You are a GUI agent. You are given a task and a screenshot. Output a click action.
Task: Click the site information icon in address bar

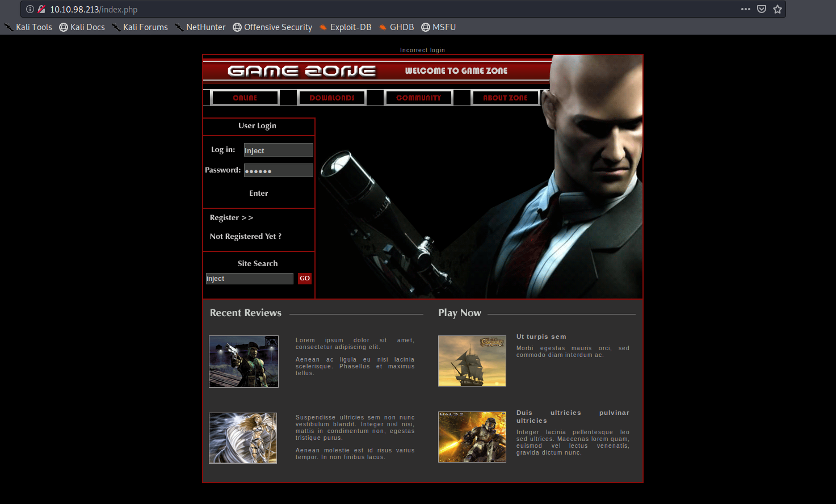30,9
